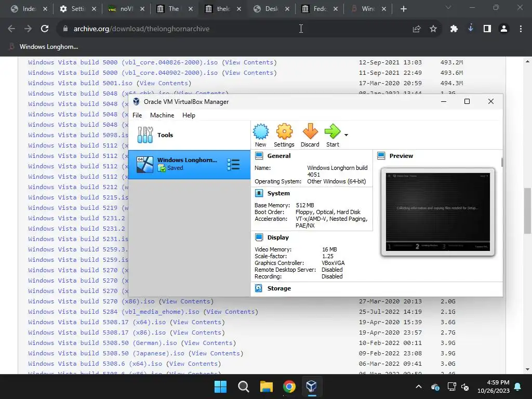Screen dimensions: 532x399
Task: Click the General section header
Action: [x=278, y=156]
